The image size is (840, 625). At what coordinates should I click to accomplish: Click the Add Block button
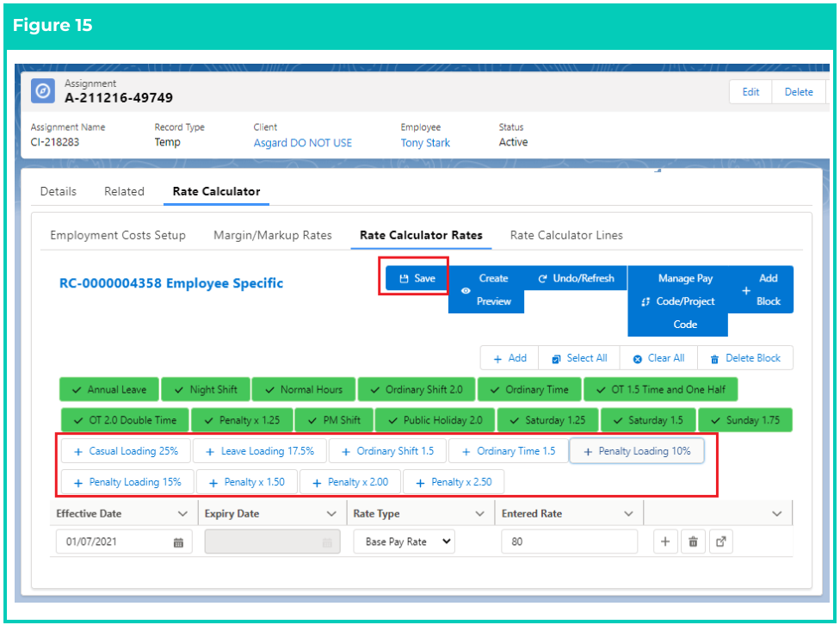[x=761, y=289]
